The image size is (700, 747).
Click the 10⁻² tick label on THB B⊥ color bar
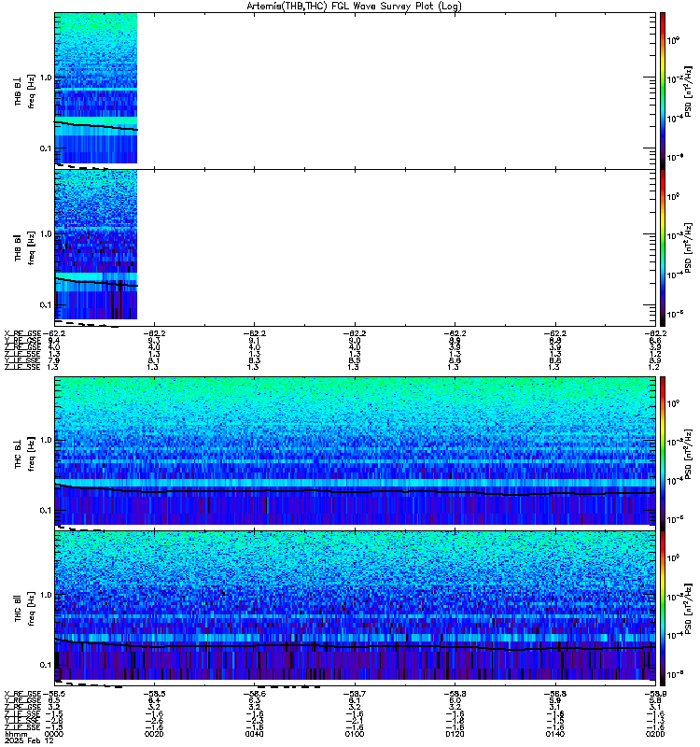point(675,79)
